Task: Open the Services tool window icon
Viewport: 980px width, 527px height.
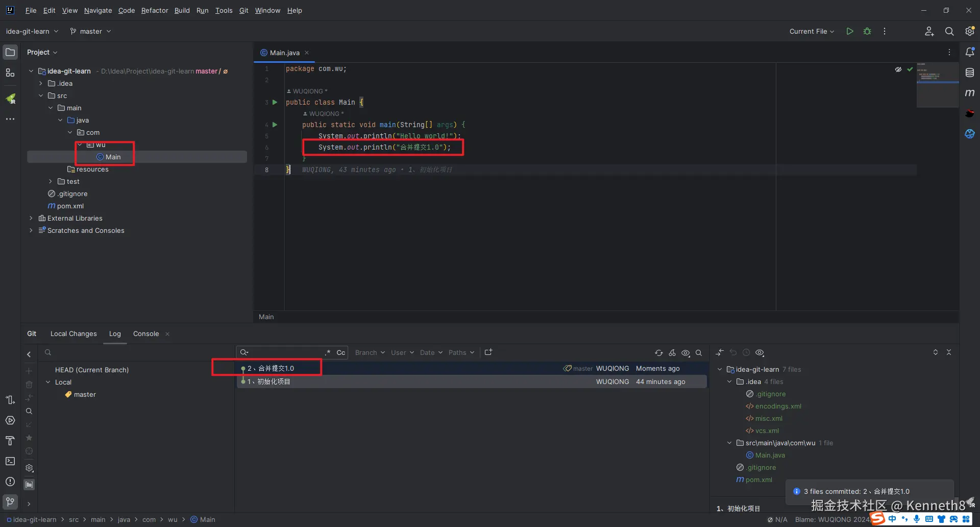Action: pos(10,420)
